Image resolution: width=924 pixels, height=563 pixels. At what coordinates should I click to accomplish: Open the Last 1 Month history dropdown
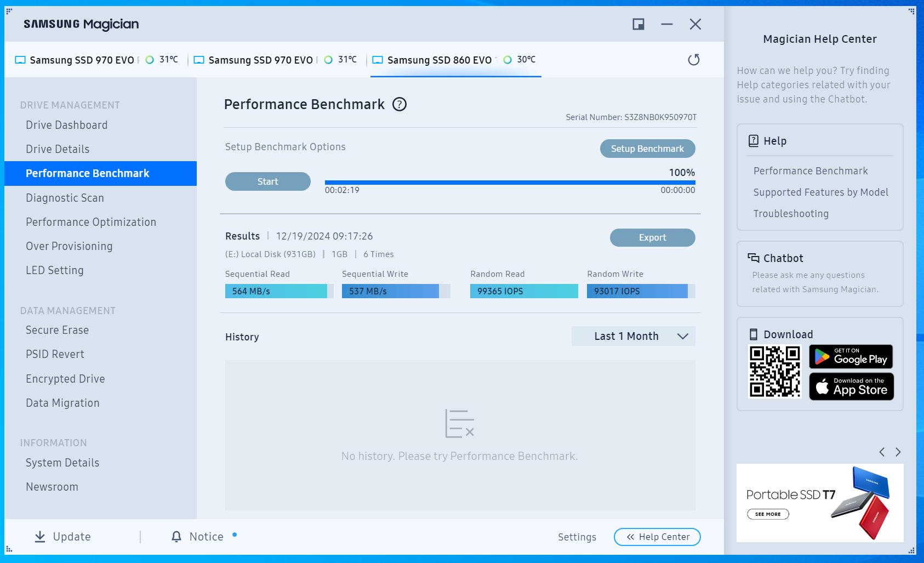pyautogui.click(x=633, y=336)
